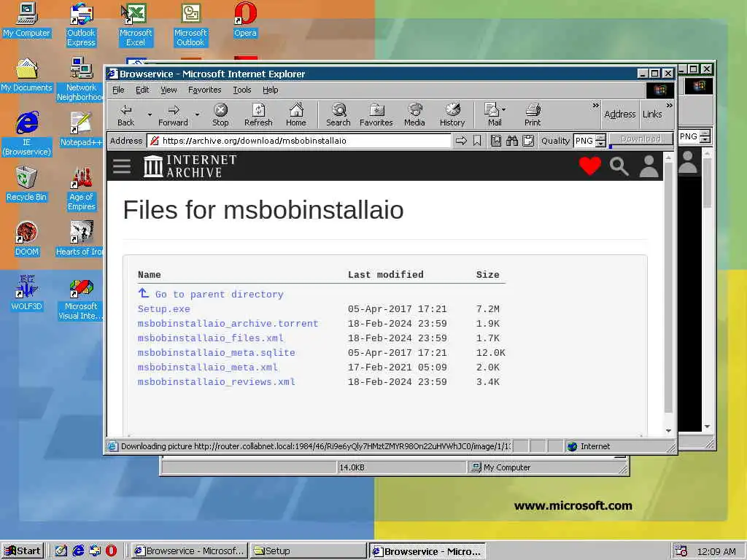Select the Recycle Bin desktop icon
Screen dimensions: 747x560
coord(27,184)
